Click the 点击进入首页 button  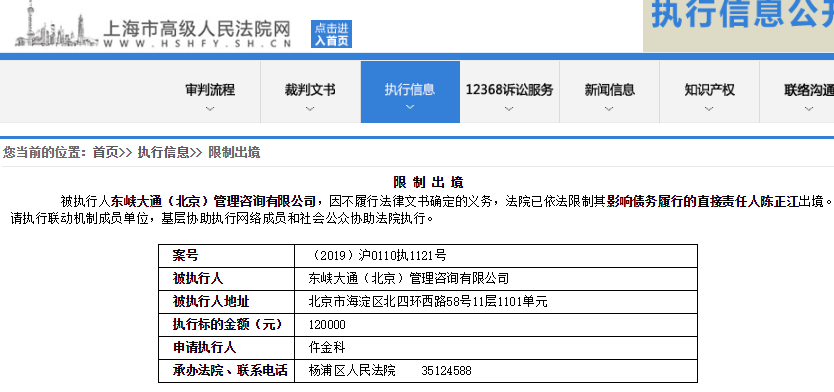coord(331,34)
